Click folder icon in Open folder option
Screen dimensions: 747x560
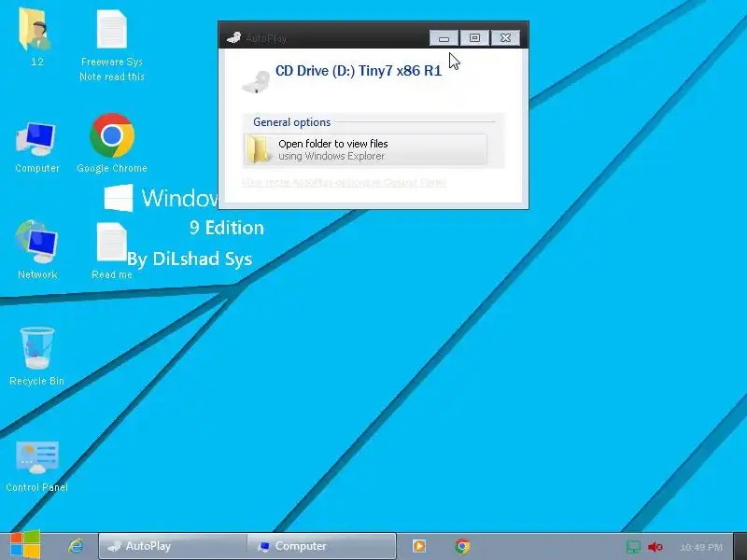(x=259, y=149)
